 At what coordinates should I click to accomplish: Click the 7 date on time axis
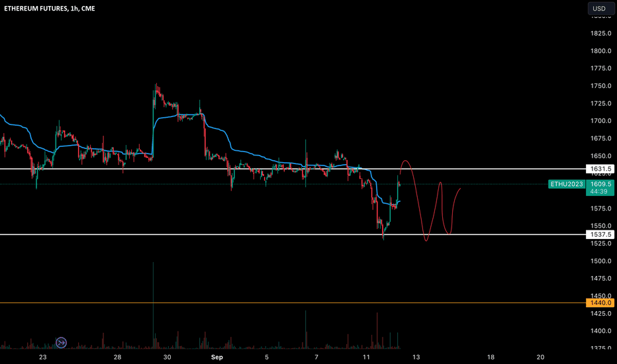coord(316,357)
